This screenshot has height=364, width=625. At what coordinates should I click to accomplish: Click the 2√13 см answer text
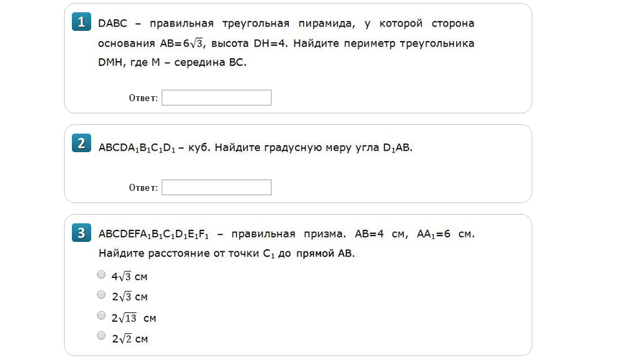tap(134, 318)
